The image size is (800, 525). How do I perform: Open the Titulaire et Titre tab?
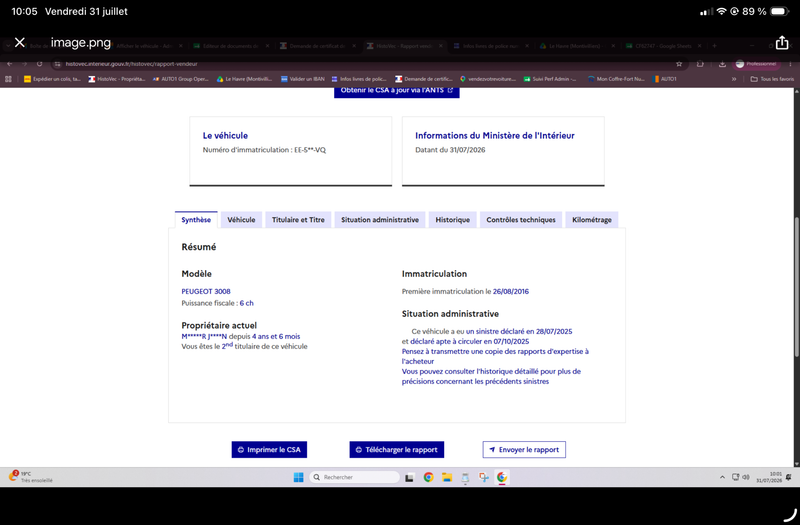(298, 220)
